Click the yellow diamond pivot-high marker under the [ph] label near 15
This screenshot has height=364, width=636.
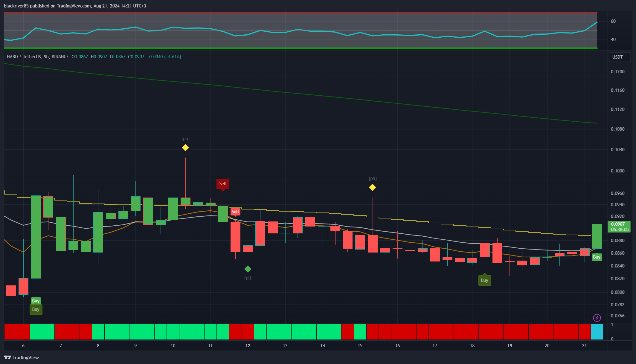(x=372, y=187)
